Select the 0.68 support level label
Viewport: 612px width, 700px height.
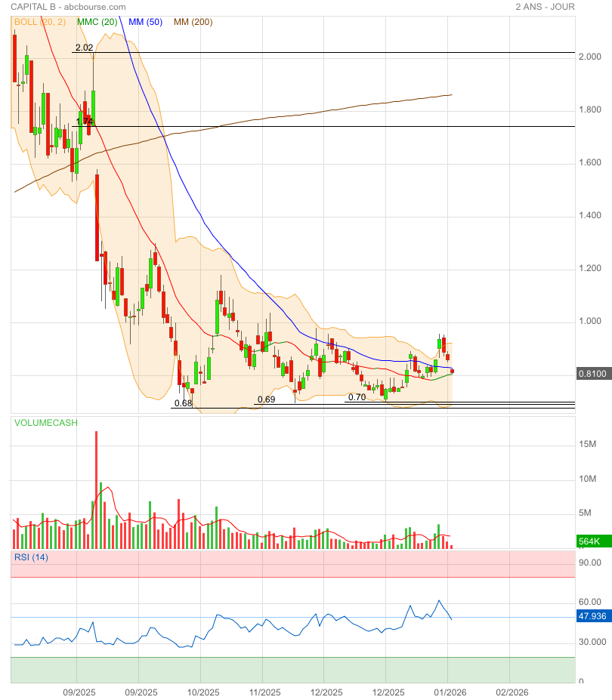coord(182,403)
